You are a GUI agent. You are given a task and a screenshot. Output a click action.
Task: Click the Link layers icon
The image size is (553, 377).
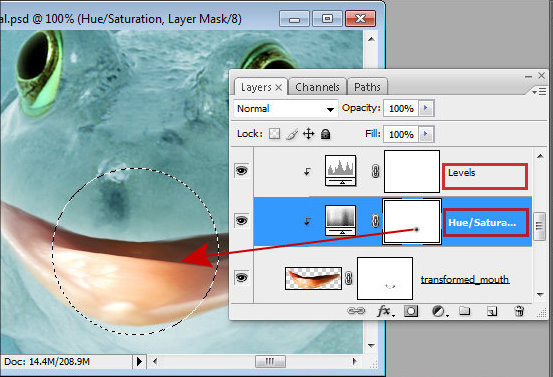[356, 311]
